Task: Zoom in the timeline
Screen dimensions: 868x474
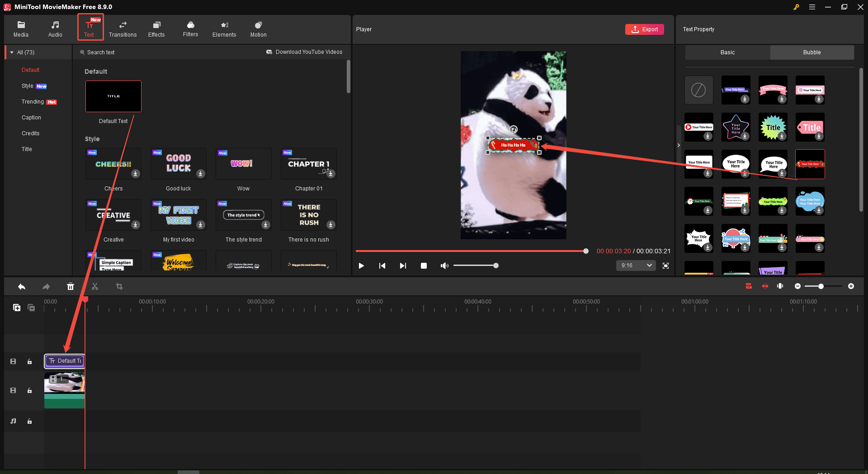Action: [x=851, y=286]
